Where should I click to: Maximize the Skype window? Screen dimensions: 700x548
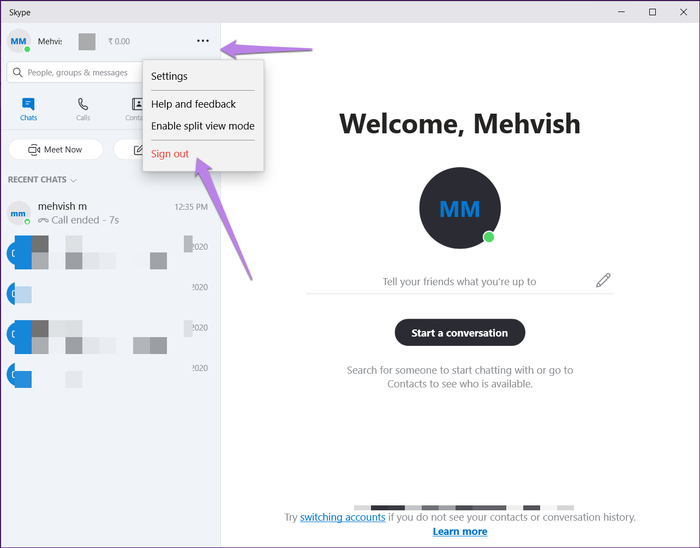pyautogui.click(x=652, y=12)
